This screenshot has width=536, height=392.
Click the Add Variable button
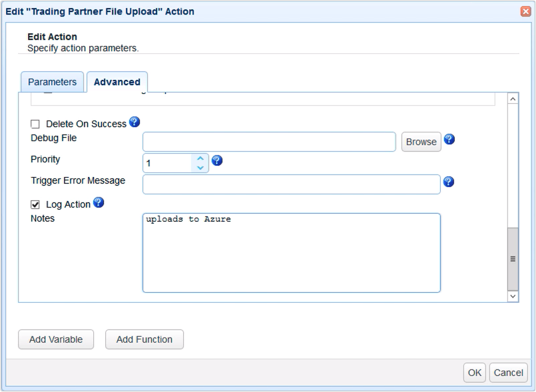[x=56, y=339]
